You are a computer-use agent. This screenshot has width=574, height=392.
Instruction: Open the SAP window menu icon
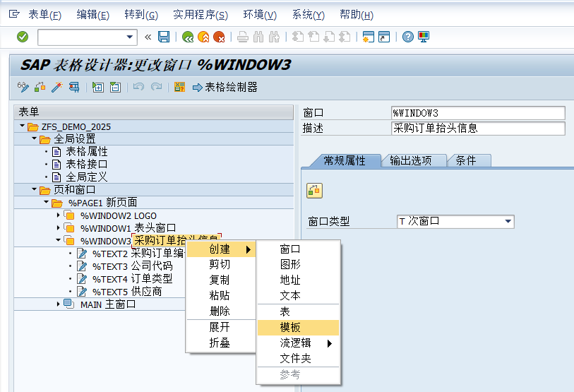point(14,14)
